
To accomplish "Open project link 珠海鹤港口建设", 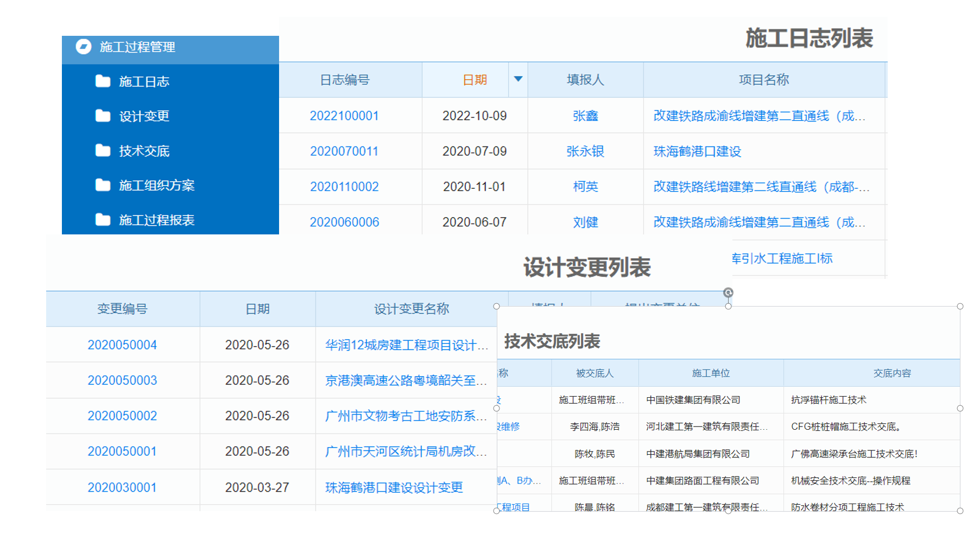I will tap(697, 151).
